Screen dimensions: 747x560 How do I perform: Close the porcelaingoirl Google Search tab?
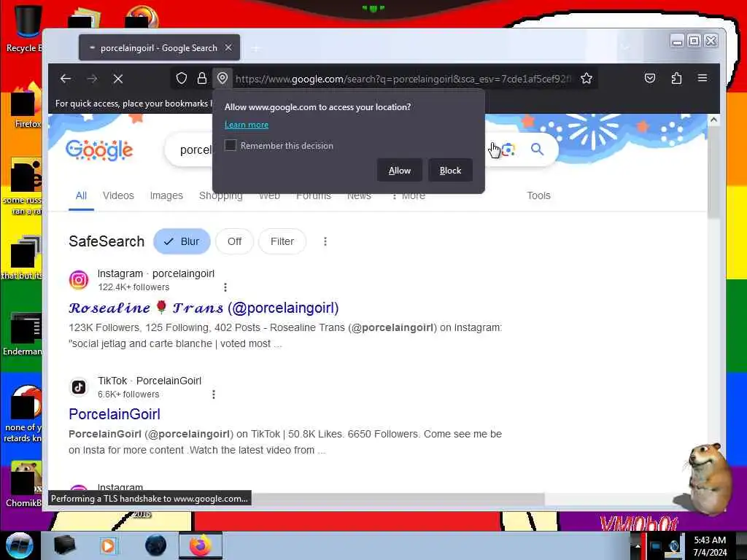pyautogui.click(x=228, y=47)
